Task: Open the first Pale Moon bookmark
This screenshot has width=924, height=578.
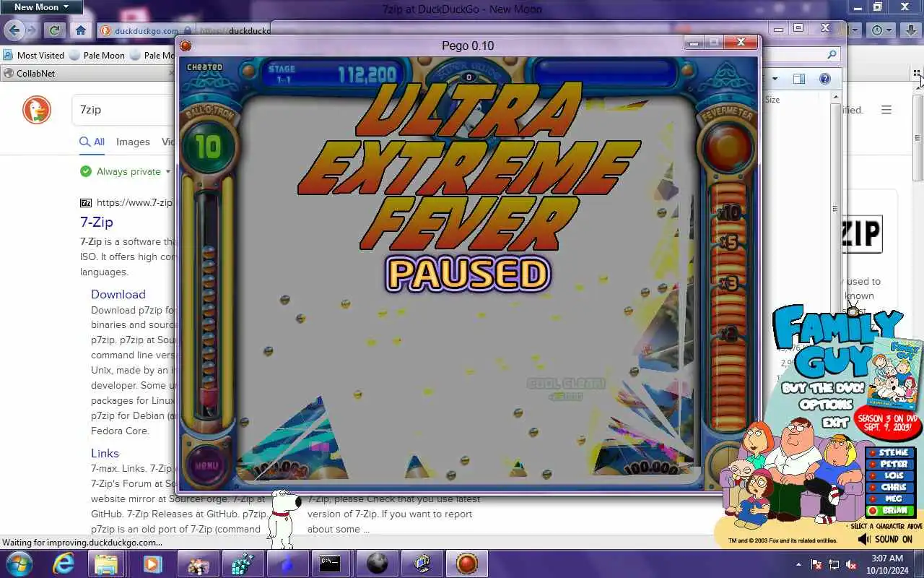Action: [96, 55]
